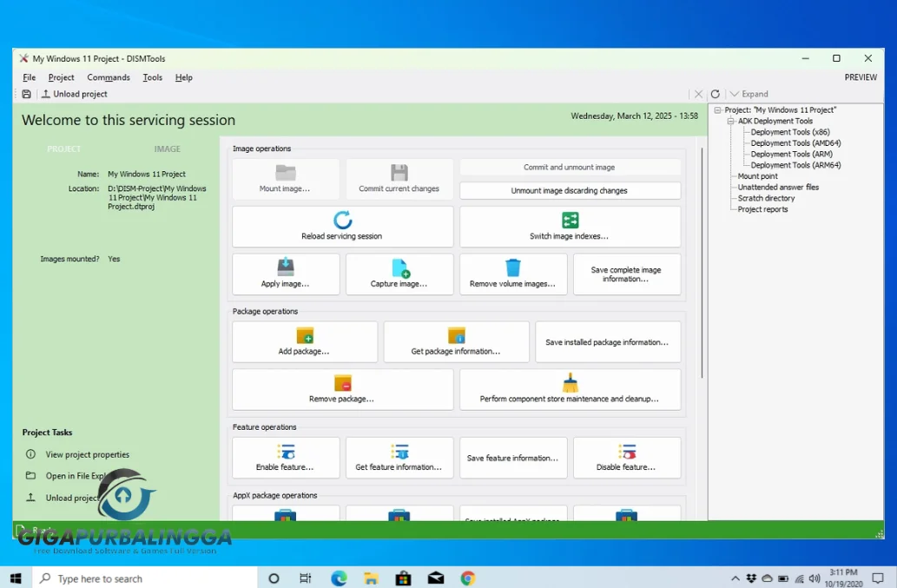This screenshot has width=897, height=588.
Task: Run component store maintenance and cleanup
Action: tap(570, 389)
